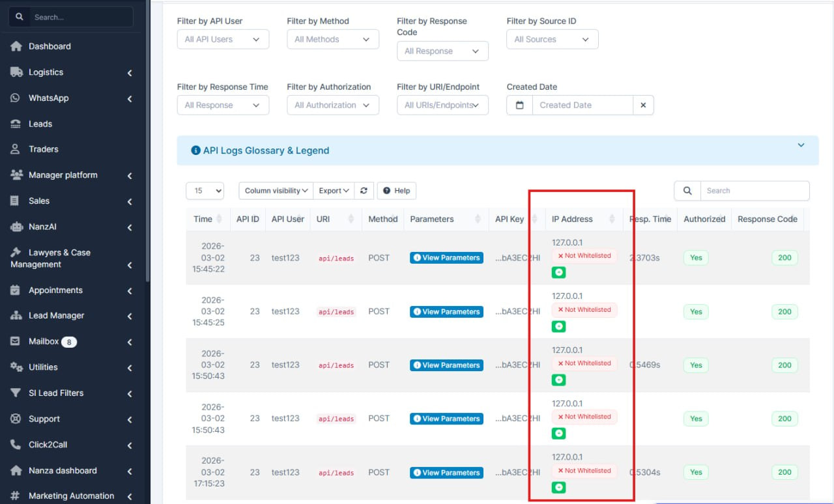The height and width of the screenshot is (504, 834).
Task: Sort table by Time column
Action: coord(208,219)
